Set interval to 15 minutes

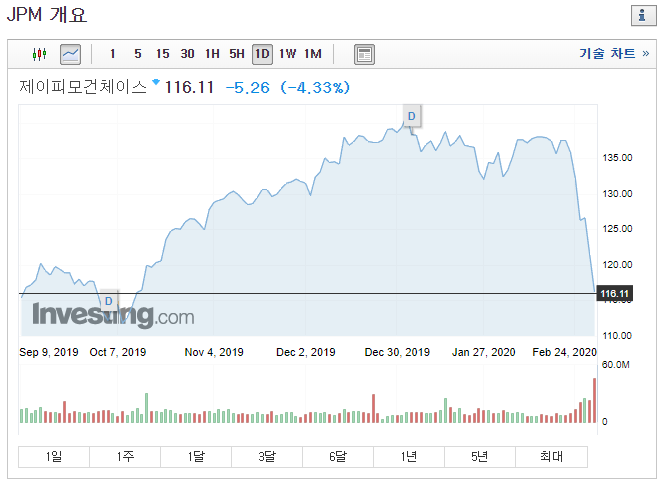pyautogui.click(x=162, y=54)
